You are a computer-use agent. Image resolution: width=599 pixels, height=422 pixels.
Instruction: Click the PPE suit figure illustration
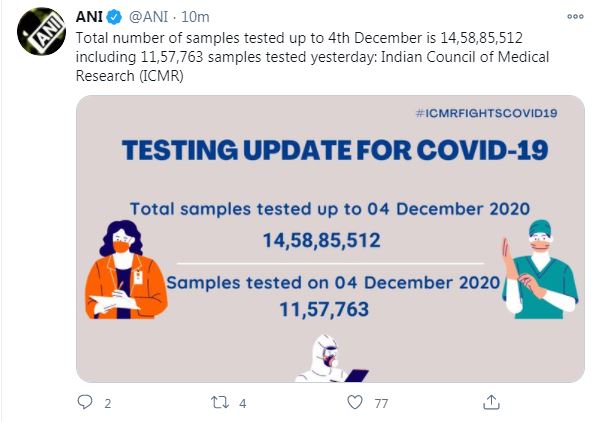(331, 359)
